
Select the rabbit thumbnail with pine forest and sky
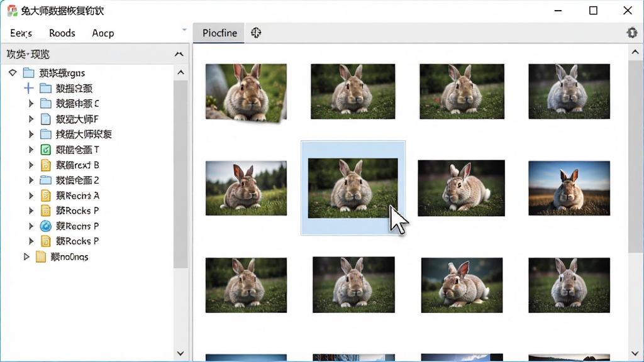click(246, 188)
